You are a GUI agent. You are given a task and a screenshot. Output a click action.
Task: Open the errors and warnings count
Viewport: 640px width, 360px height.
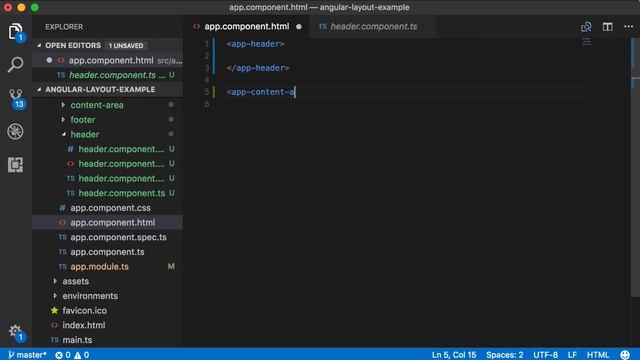click(x=72, y=355)
